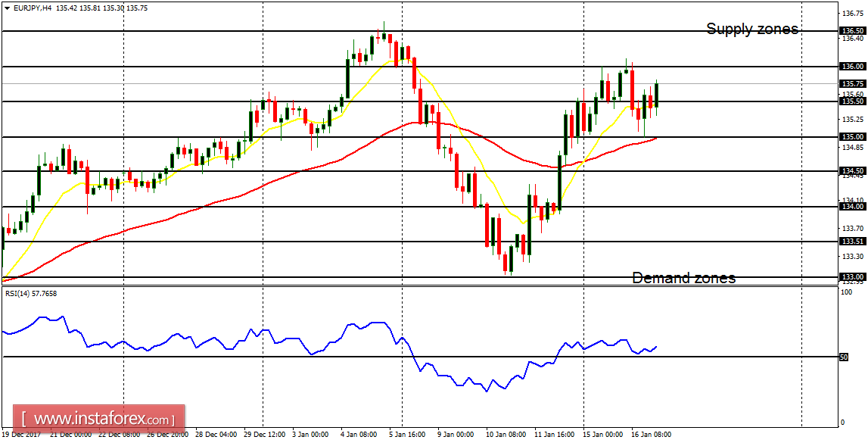Click the Supply zones label
The image size is (868, 443).
751,30
